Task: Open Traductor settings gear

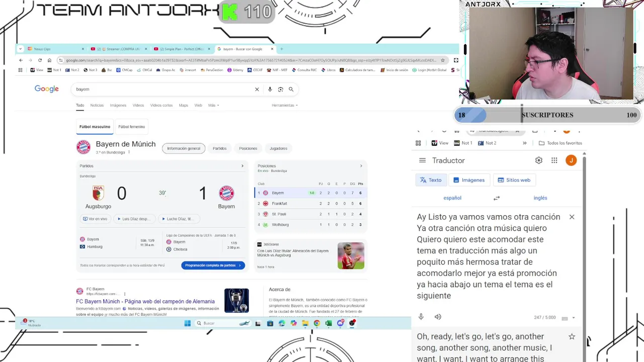Action: pyautogui.click(x=539, y=160)
